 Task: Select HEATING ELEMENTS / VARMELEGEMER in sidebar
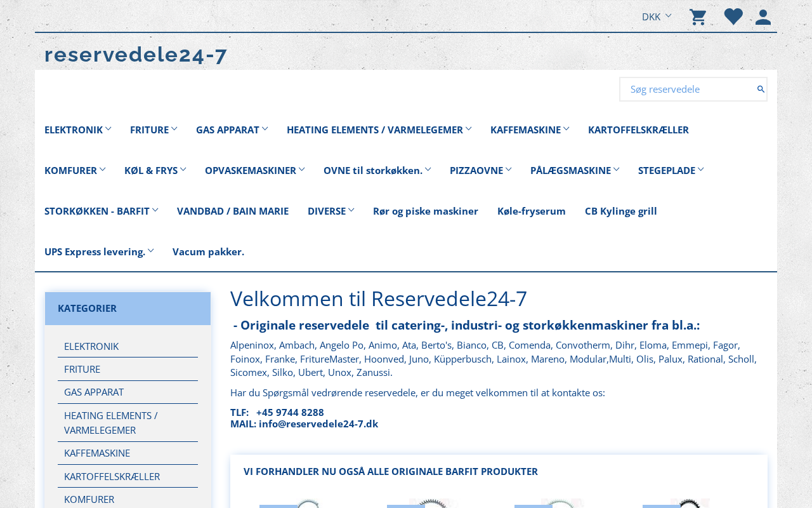click(x=128, y=422)
